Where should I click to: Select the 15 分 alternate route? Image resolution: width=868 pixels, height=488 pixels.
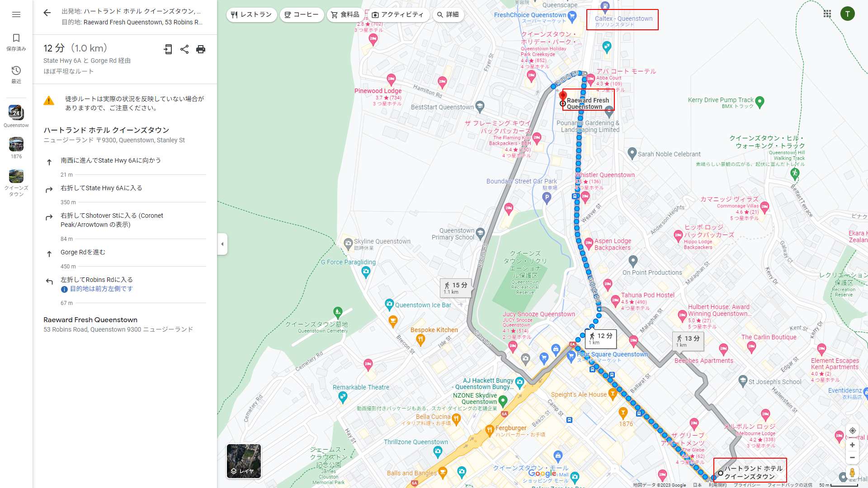coord(456,288)
